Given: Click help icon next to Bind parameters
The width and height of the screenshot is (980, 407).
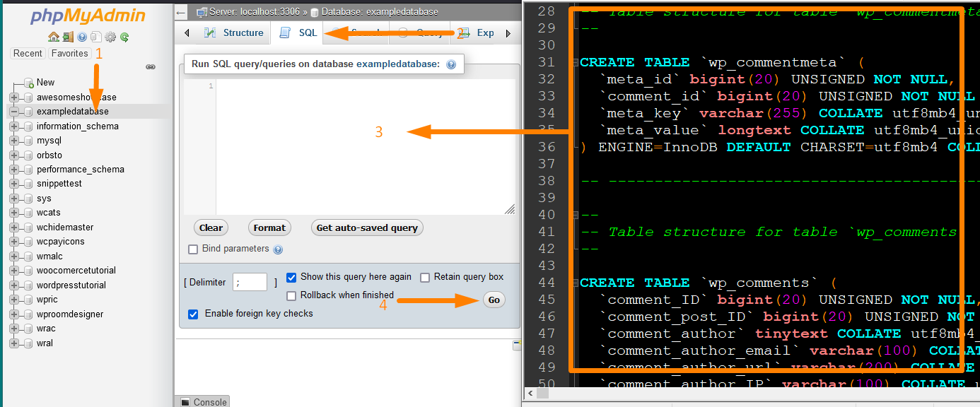Looking at the screenshot, I should coord(278,249).
